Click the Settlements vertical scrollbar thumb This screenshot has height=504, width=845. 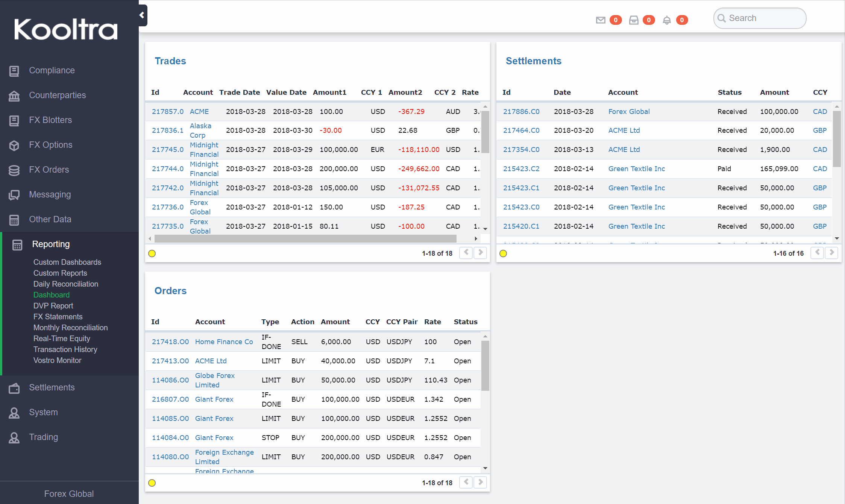(837, 138)
